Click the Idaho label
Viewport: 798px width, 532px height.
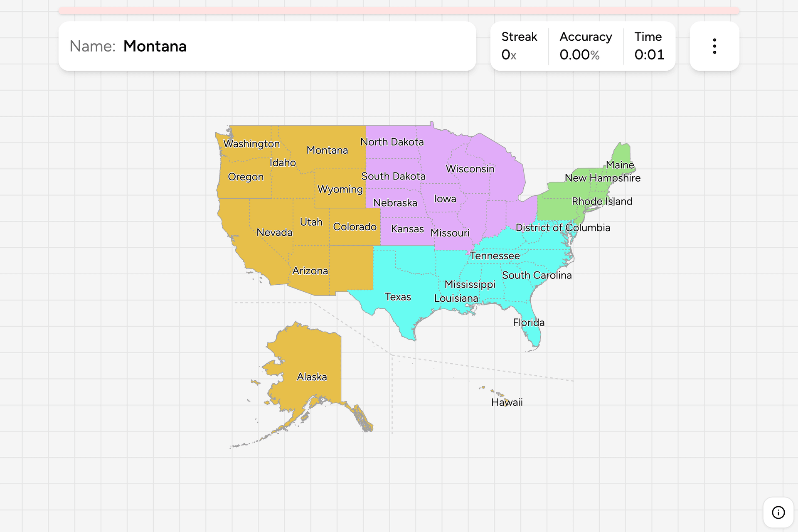click(x=283, y=163)
